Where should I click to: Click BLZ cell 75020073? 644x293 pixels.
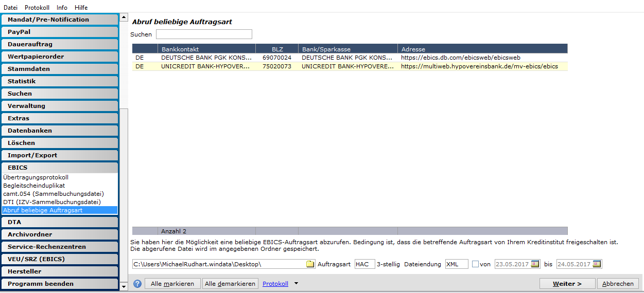click(277, 66)
